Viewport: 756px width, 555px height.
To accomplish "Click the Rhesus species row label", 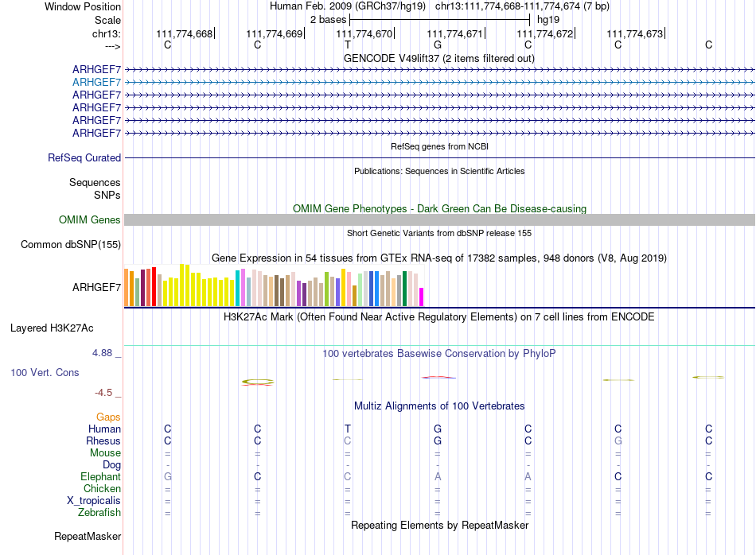I will click(x=103, y=441).
